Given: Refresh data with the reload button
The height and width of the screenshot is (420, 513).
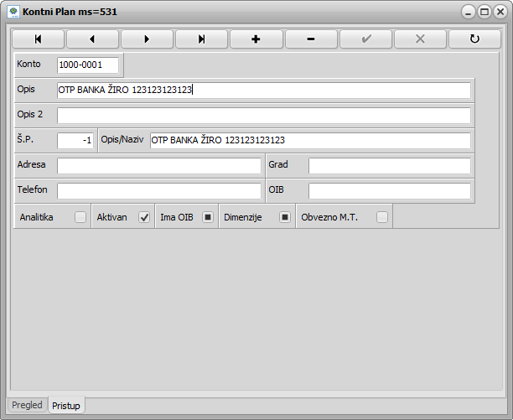Looking at the screenshot, I should [475, 39].
